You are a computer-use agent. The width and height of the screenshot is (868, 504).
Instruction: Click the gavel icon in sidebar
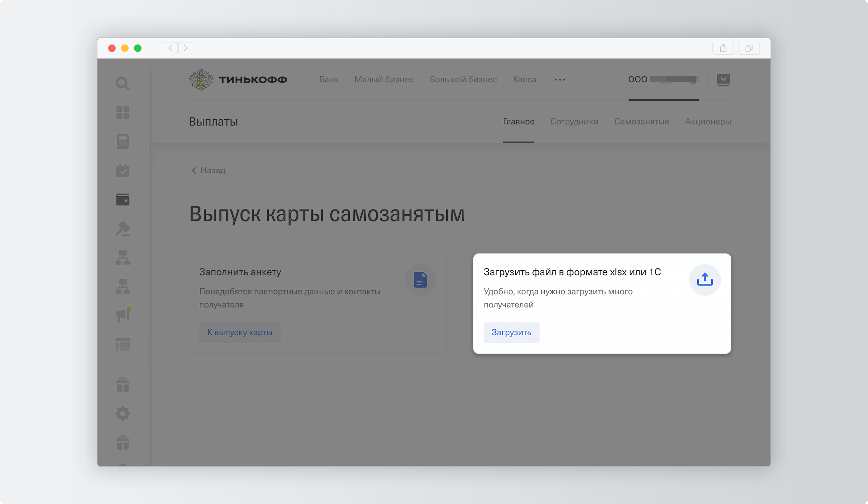click(123, 229)
